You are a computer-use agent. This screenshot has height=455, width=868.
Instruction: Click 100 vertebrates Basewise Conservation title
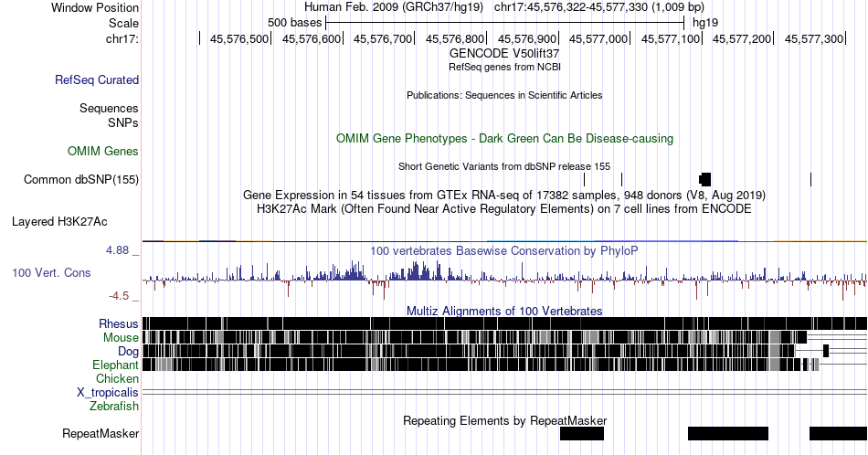(504, 250)
